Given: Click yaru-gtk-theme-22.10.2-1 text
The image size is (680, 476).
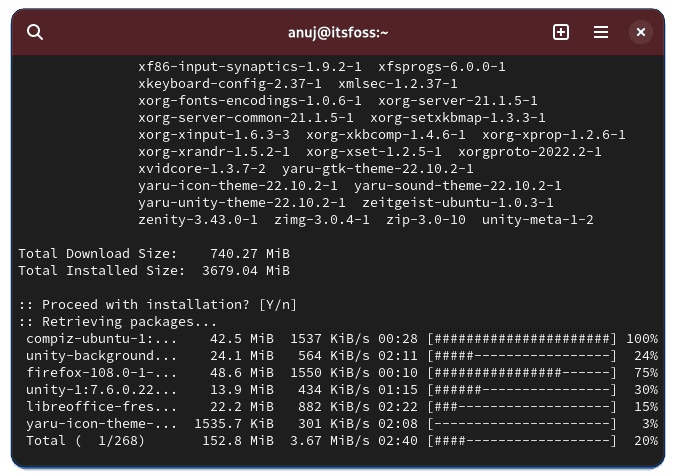Looking at the screenshot, I should pos(378,168).
